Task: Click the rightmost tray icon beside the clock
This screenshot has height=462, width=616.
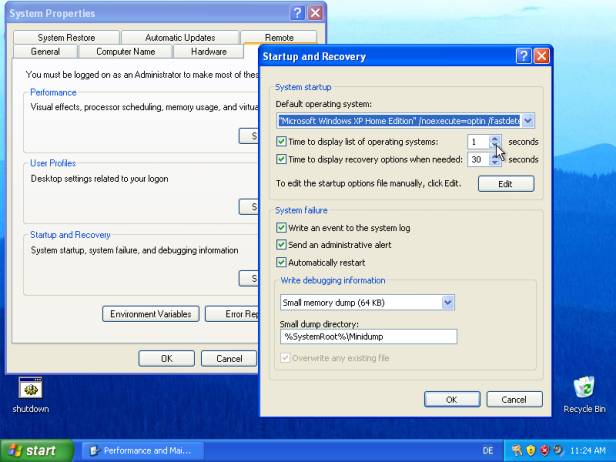Action: point(558,450)
